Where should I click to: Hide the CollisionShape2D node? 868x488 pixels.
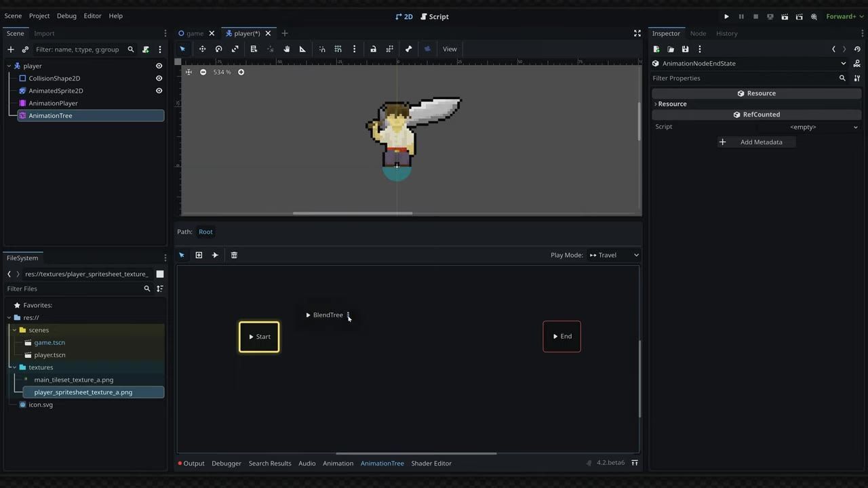click(159, 78)
